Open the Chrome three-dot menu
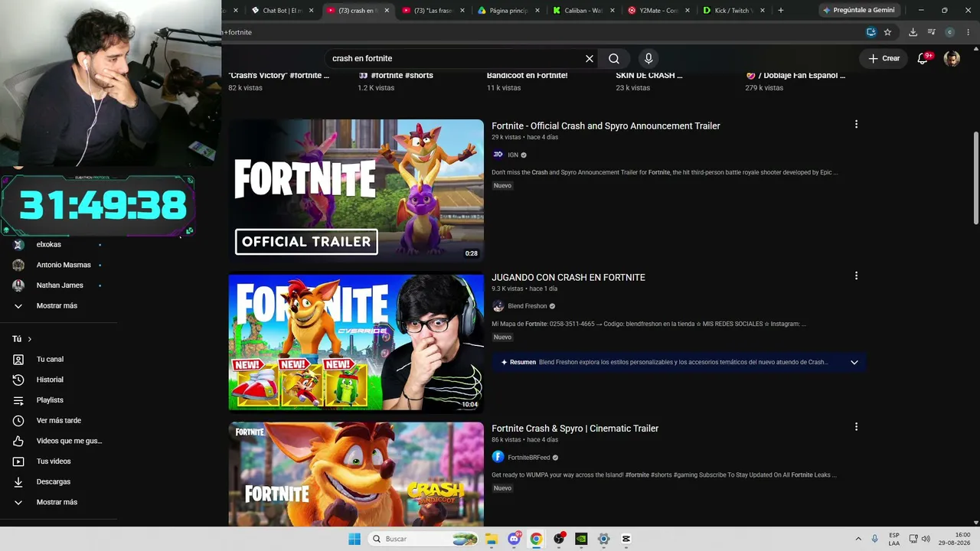The height and width of the screenshot is (551, 980). (967, 32)
